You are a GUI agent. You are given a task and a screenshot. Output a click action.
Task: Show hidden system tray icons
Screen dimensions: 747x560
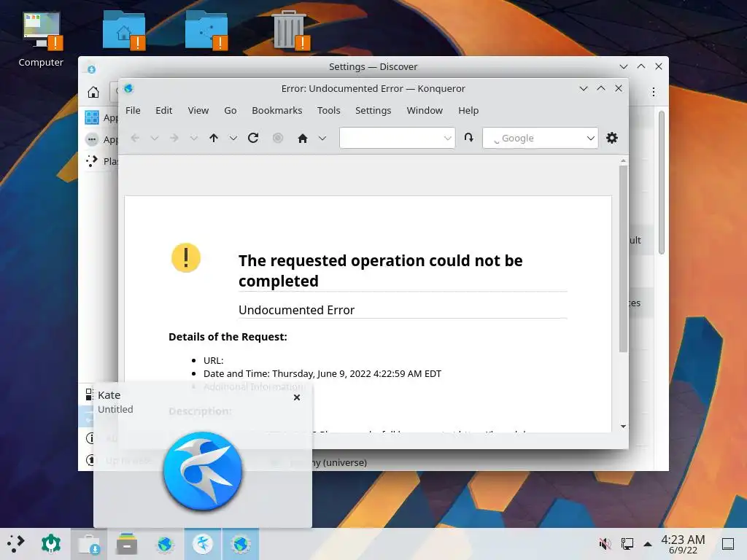[x=648, y=544]
